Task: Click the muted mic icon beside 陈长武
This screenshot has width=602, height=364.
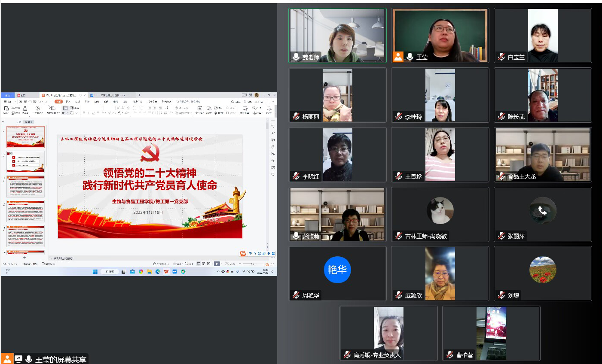Action: 501,116
